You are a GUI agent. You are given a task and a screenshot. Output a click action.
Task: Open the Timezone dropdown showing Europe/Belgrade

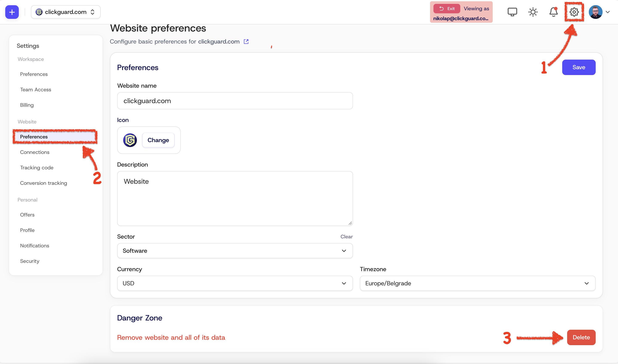coord(477,283)
